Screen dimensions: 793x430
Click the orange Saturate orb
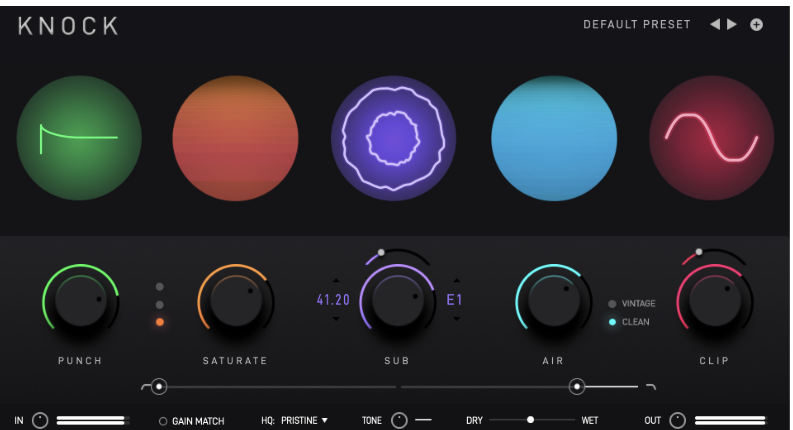(235, 138)
